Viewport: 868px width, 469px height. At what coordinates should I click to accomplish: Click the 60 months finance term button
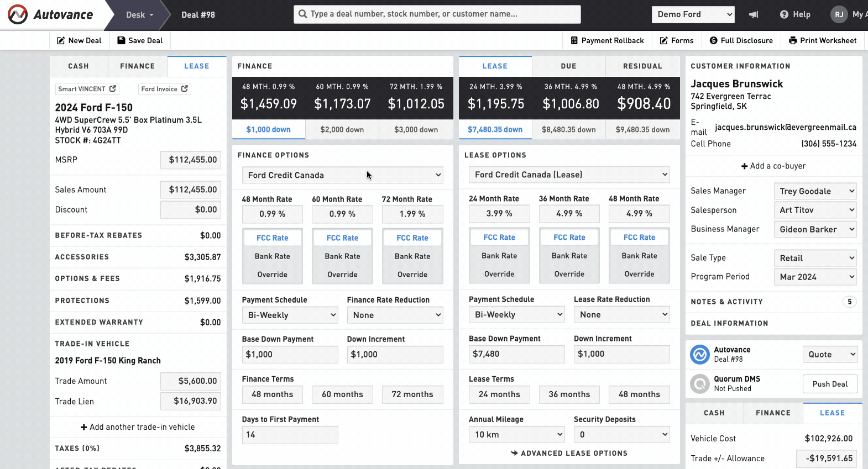coord(342,394)
